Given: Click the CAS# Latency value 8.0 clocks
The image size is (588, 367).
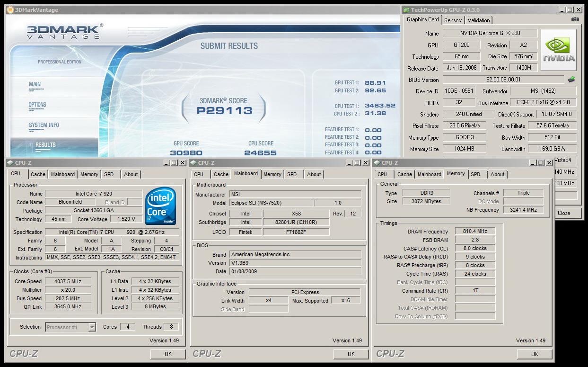Looking at the screenshot, I should (x=475, y=249).
